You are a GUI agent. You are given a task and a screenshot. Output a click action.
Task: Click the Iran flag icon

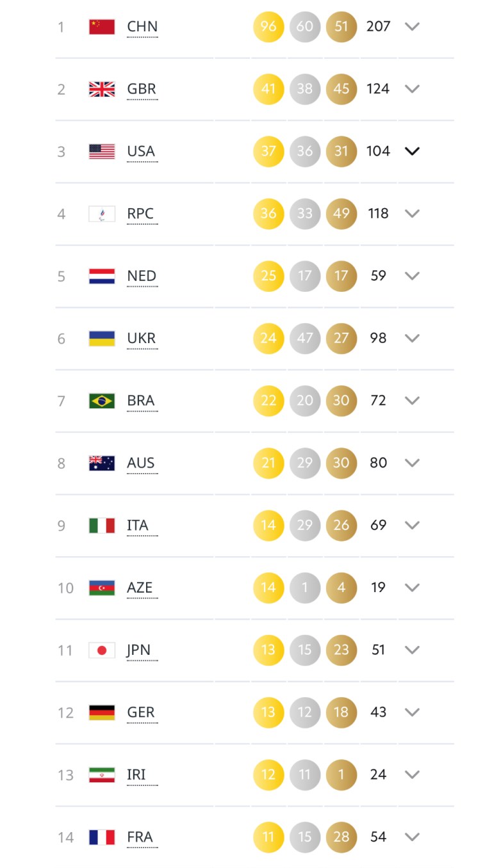pos(102,775)
